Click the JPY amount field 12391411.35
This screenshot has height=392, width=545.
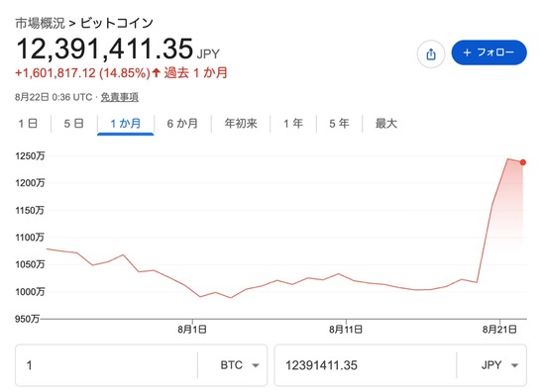click(x=365, y=365)
